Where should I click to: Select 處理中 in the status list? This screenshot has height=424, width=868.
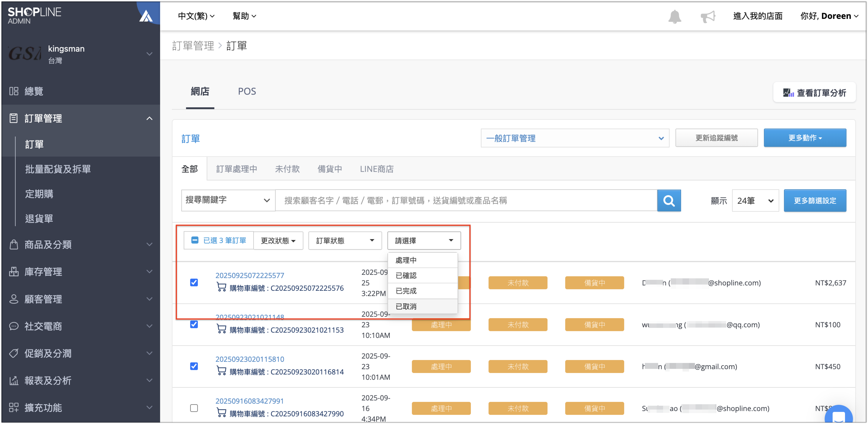click(x=423, y=260)
